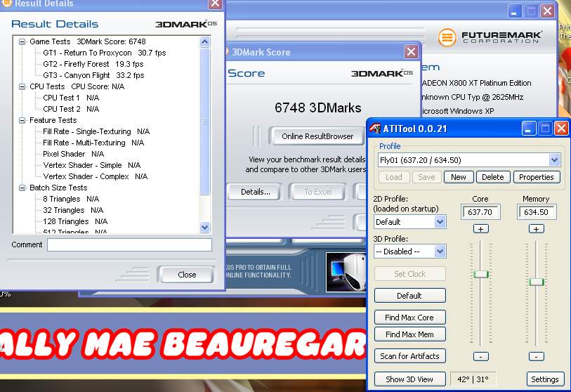This screenshot has width=571, height=392.
Task: Close the ATITool window
Action: (x=561, y=129)
